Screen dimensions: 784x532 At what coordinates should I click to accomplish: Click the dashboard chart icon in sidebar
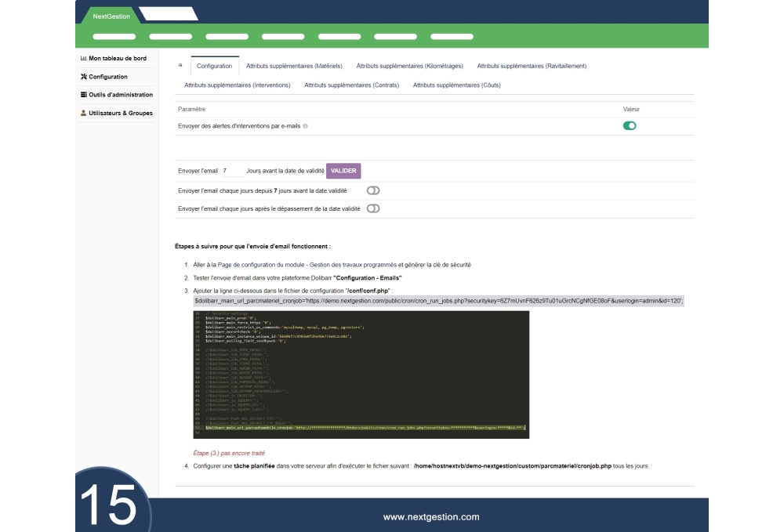[x=84, y=59]
